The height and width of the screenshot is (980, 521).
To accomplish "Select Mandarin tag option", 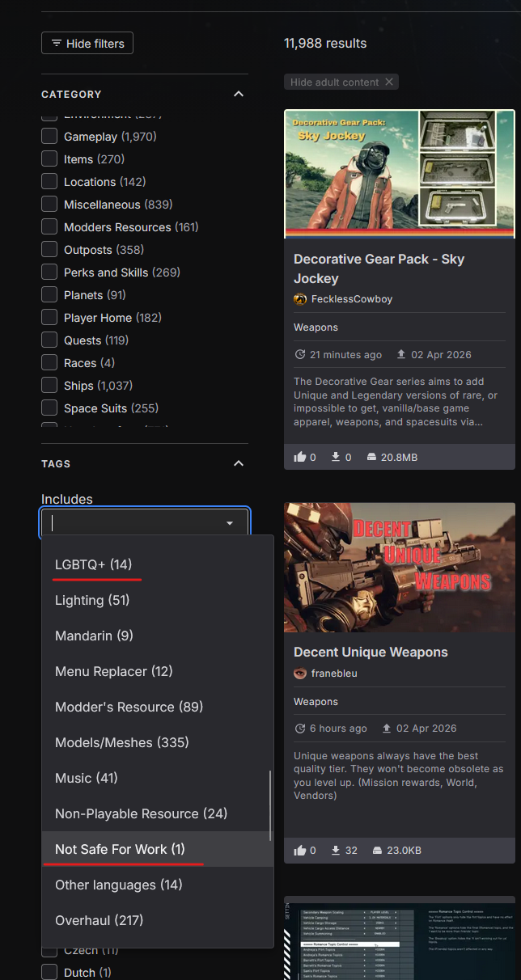I will pyautogui.click(x=158, y=636).
